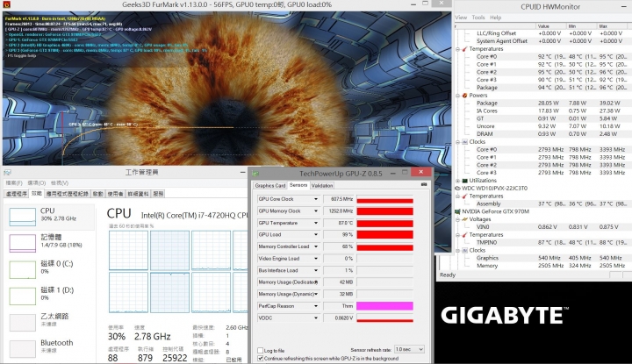Open the View menu in HWMonitor
Screen dimensions: 632x364
461,18
